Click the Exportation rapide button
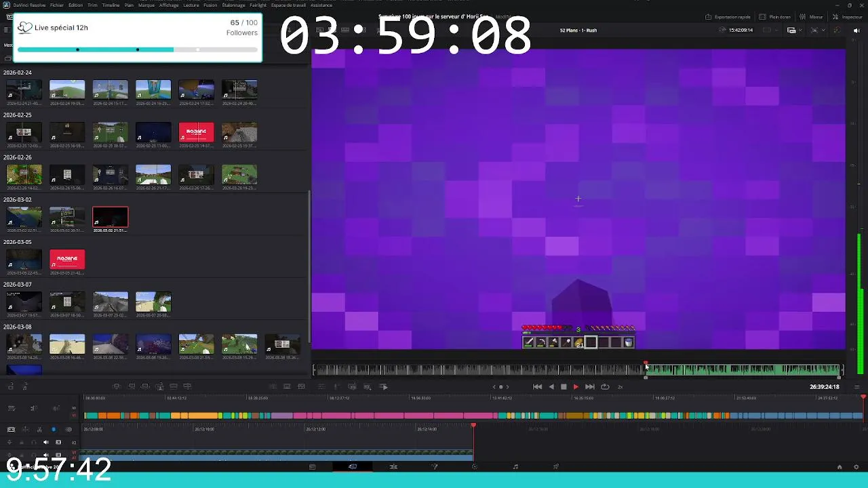This screenshot has width=868, height=488. [728, 17]
